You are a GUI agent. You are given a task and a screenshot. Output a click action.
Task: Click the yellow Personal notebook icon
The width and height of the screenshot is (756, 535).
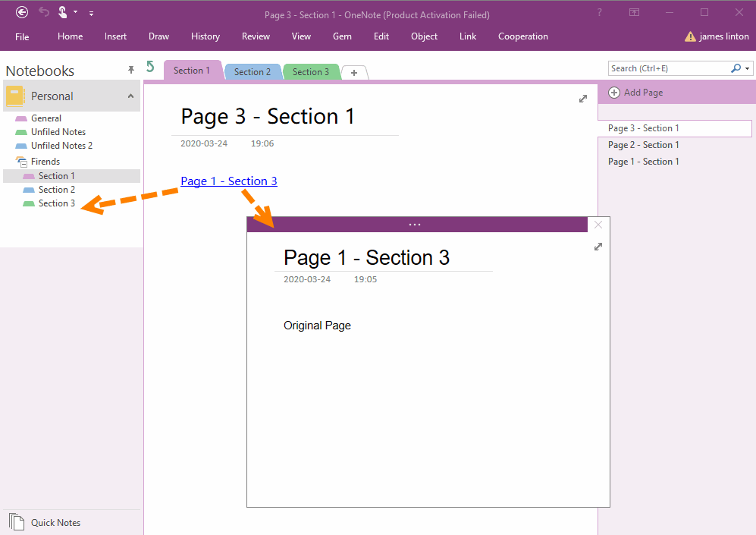pyautogui.click(x=15, y=96)
